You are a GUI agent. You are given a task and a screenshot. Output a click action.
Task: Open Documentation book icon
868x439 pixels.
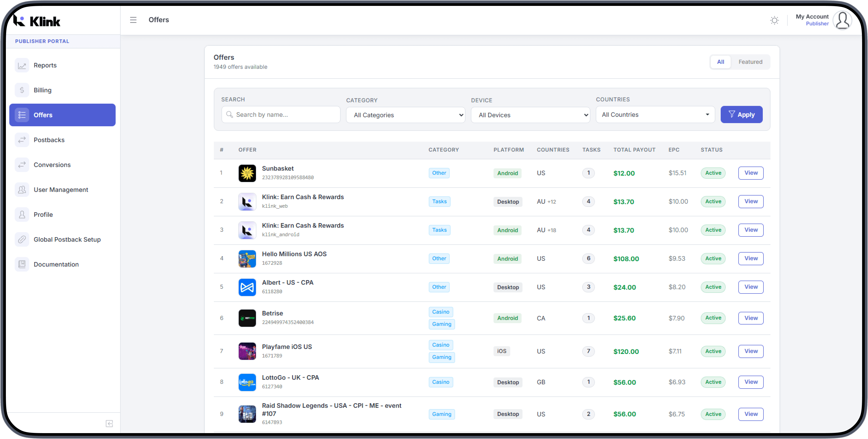22,265
